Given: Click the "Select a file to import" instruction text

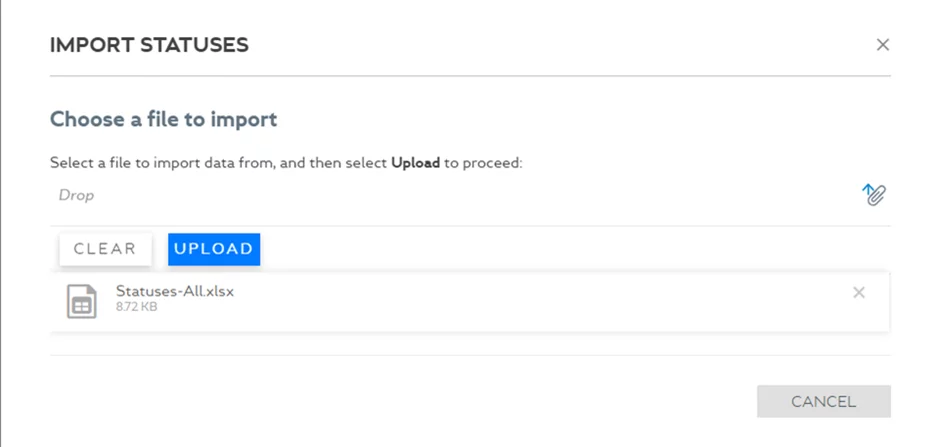Looking at the screenshot, I should coord(160,162).
